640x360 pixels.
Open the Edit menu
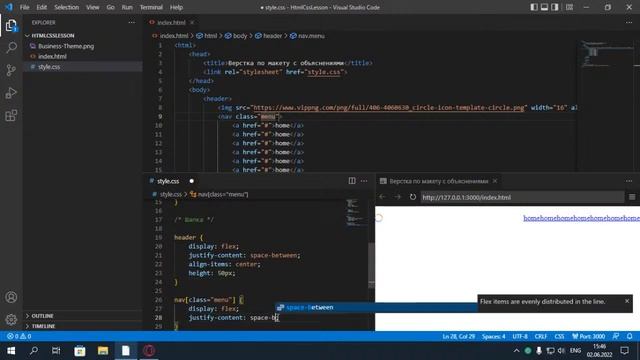pyautogui.click(x=42, y=7)
